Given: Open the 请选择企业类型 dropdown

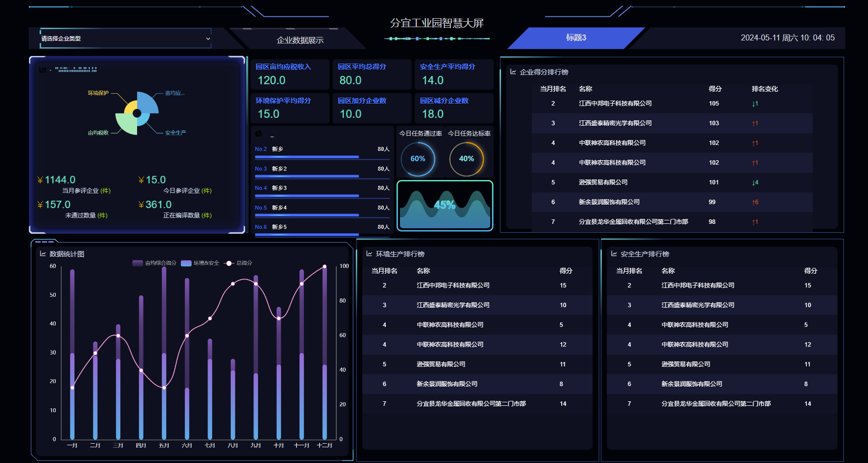Looking at the screenshot, I should pyautogui.click(x=125, y=38).
